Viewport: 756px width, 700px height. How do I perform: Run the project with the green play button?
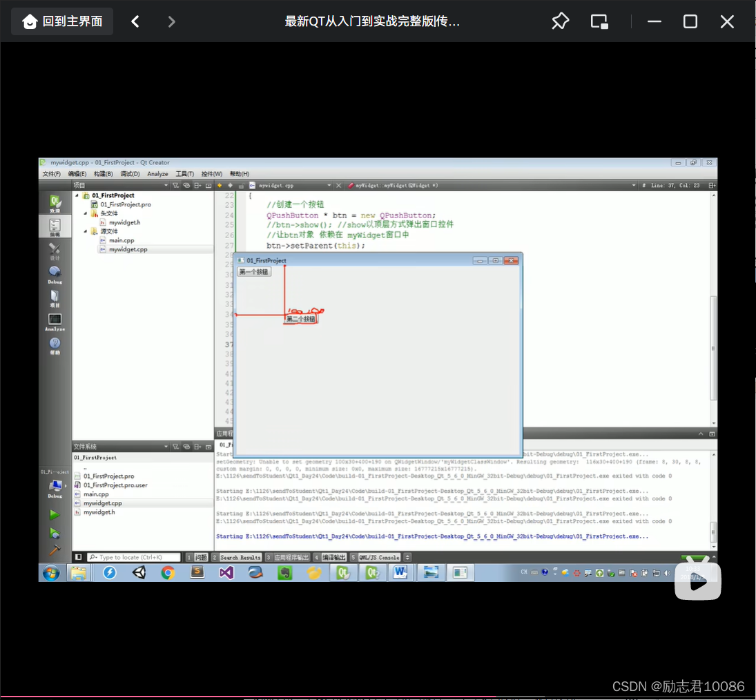click(55, 514)
